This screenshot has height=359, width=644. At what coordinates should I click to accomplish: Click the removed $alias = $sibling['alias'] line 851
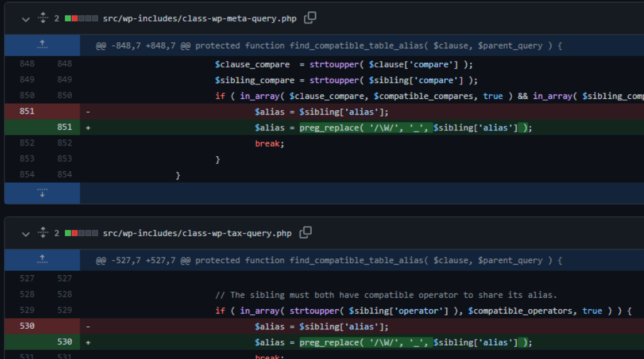[x=321, y=111]
